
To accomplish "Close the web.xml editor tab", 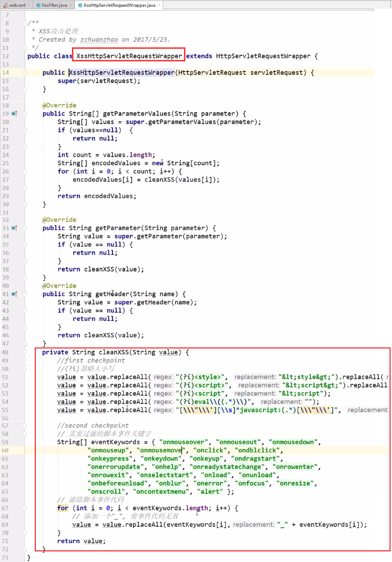I will (28, 5).
